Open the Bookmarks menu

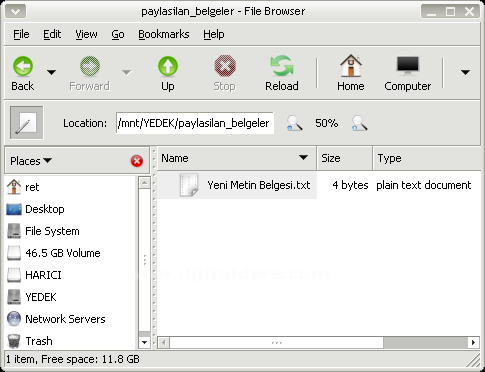point(164,34)
